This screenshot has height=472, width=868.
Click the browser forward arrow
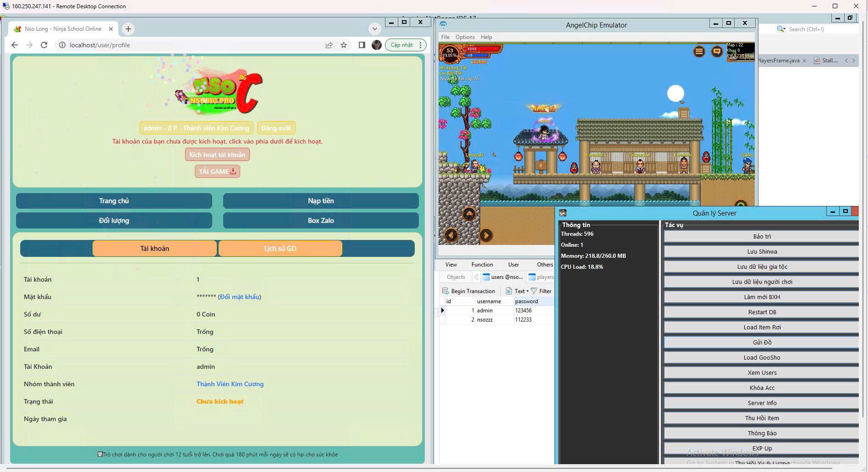(x=29, y=45)
